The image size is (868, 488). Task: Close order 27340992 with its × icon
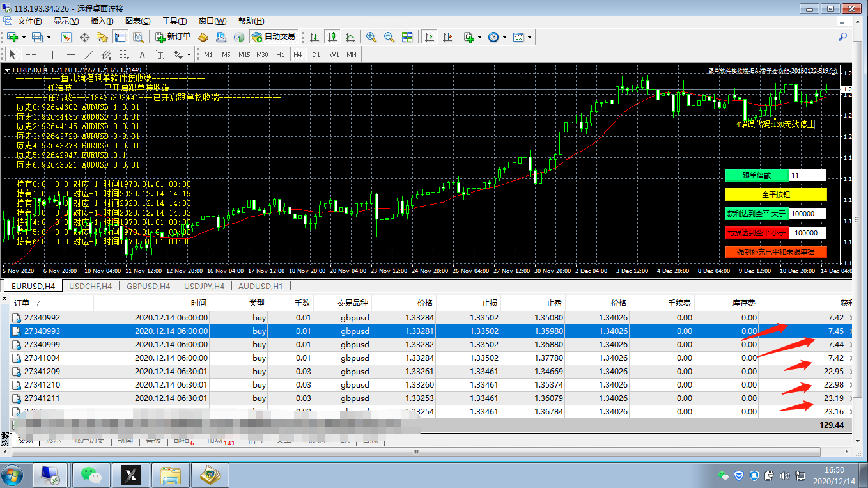point(849,318)
